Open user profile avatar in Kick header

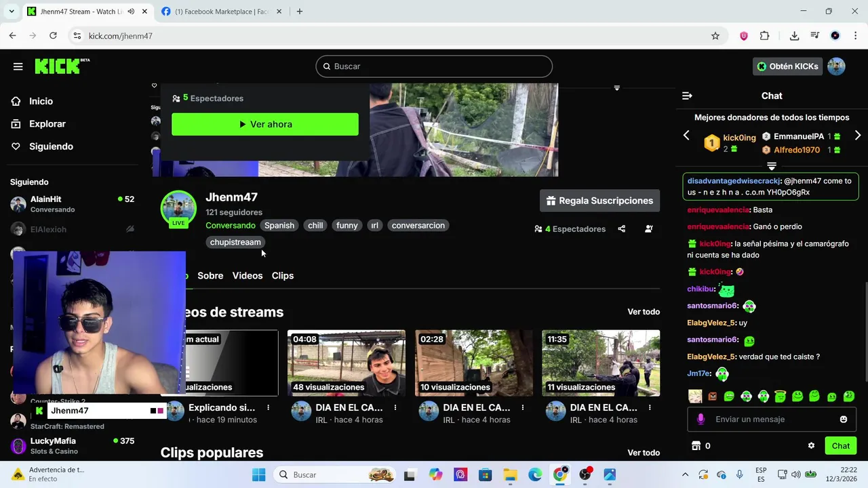pyautogui.click(x=836, y=66)
